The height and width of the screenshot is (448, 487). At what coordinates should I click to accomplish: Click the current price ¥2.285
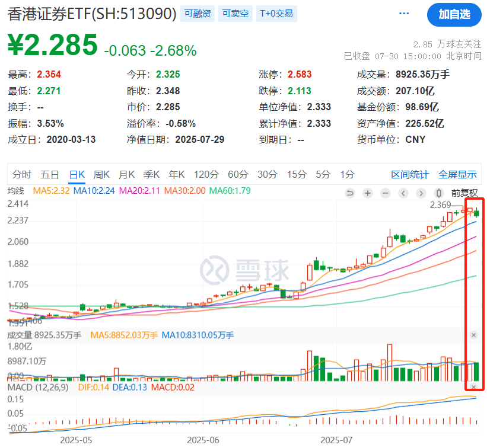tap(52, 45)
